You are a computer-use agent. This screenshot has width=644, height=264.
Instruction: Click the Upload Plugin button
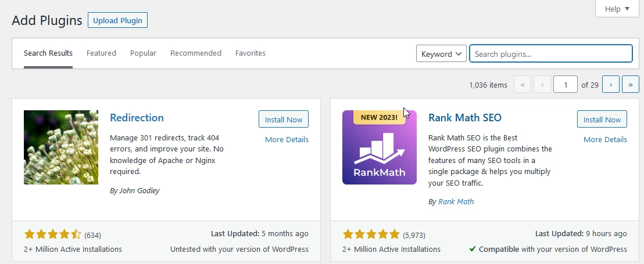pyautogui.click(x=117, y=20)
